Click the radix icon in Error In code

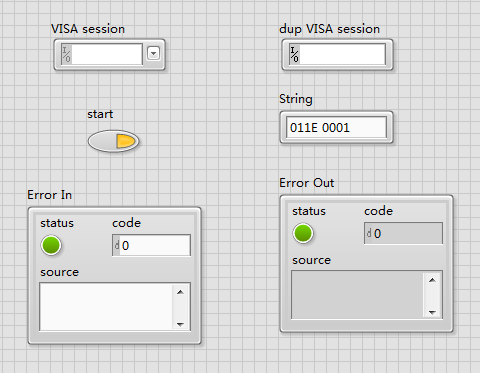click(x=116, y=245)
